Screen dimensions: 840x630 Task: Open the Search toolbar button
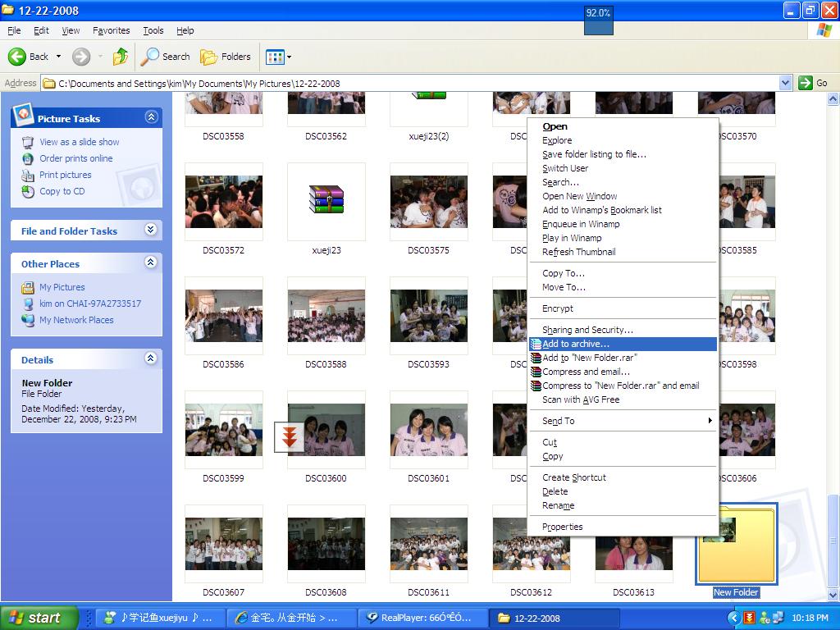coord(165,57)
